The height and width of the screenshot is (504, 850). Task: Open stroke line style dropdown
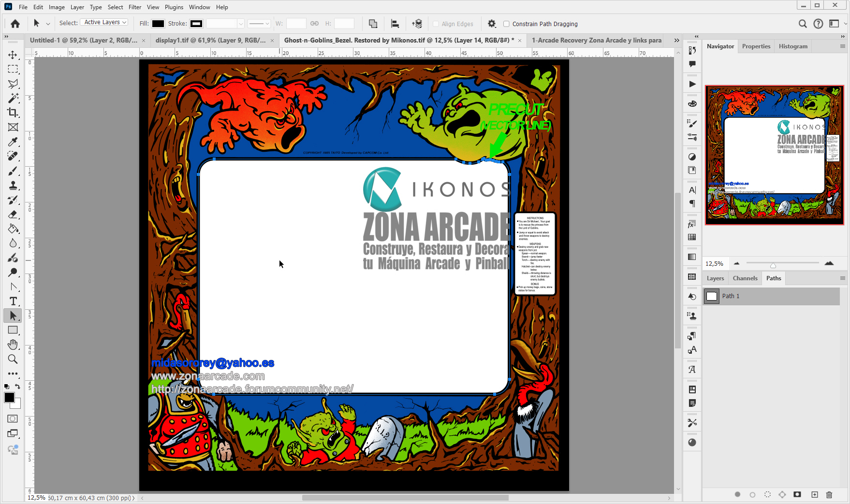point(259,24)
